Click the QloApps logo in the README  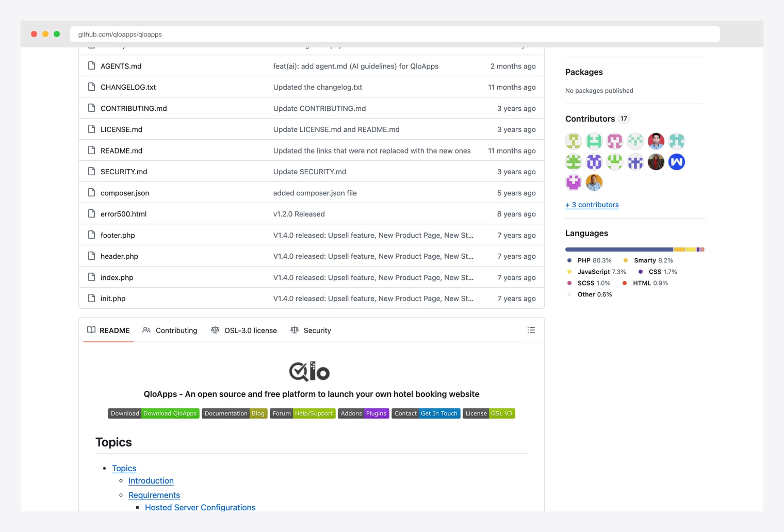pyautogui.click(x=309, y=371)
